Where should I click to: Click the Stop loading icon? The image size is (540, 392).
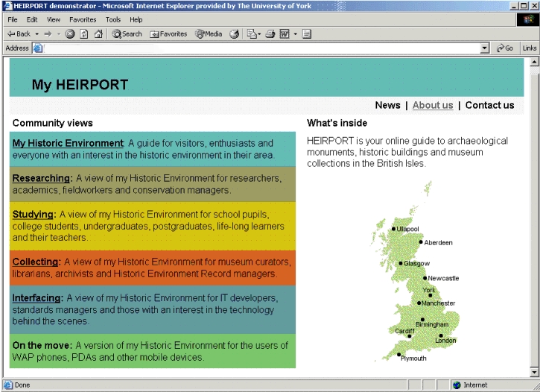point(70,34)
